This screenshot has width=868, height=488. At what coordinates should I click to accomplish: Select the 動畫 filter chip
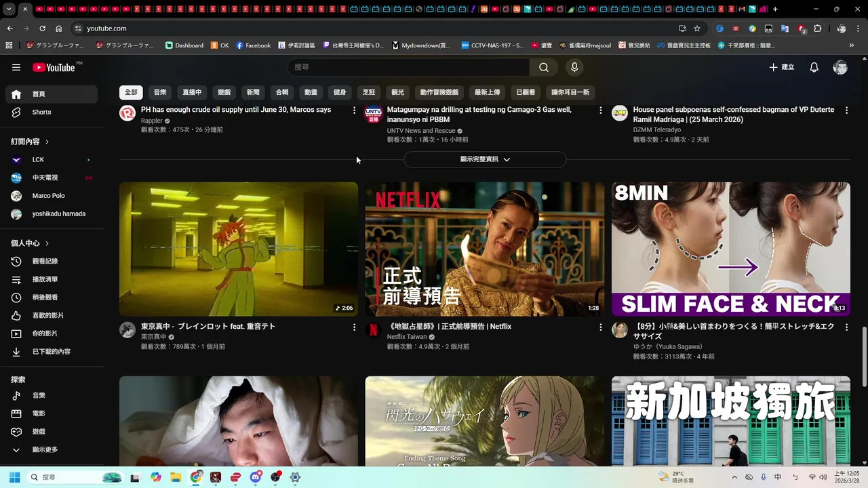[311, 92]
